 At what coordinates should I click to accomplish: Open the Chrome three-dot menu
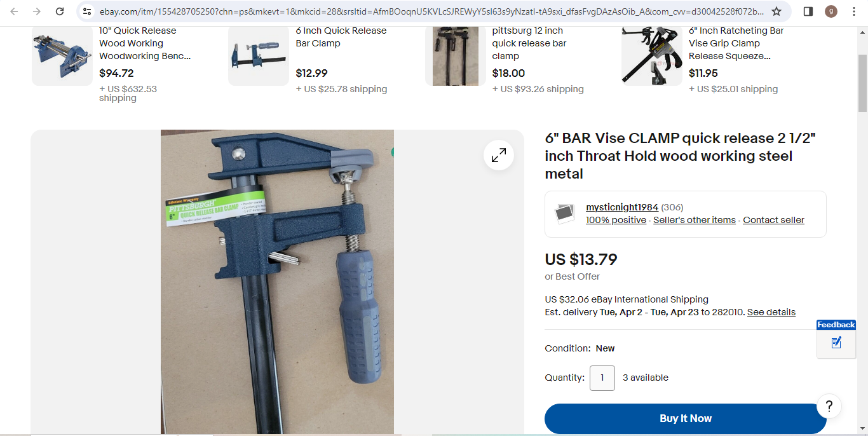coord(854,11)
